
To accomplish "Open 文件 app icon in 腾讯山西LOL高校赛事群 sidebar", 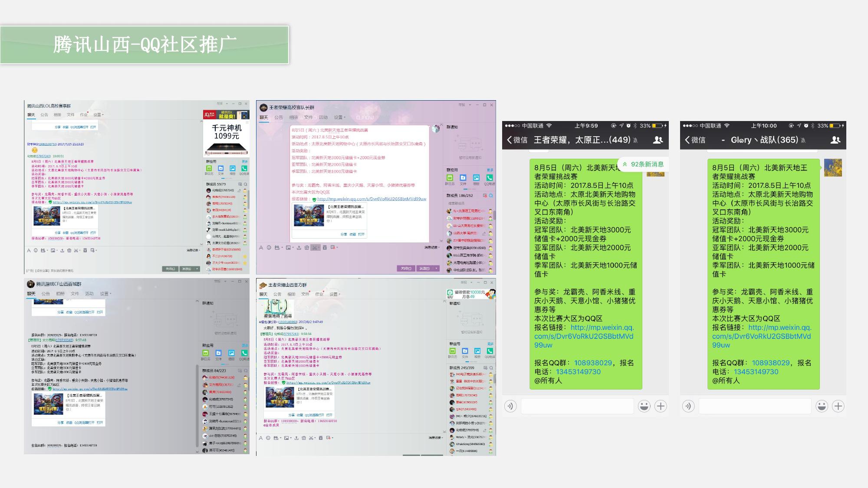I will coord(220,168).
